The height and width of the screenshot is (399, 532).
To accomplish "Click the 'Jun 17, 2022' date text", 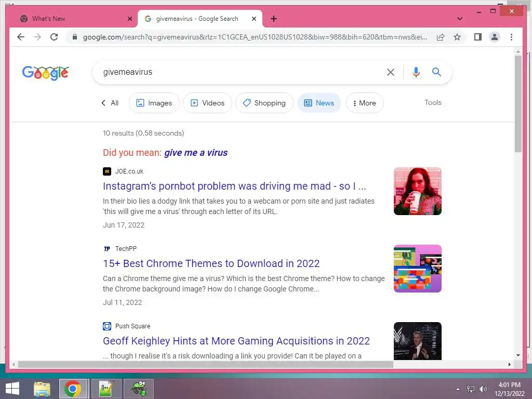I will pyautogui.click(x=124, y=225).
